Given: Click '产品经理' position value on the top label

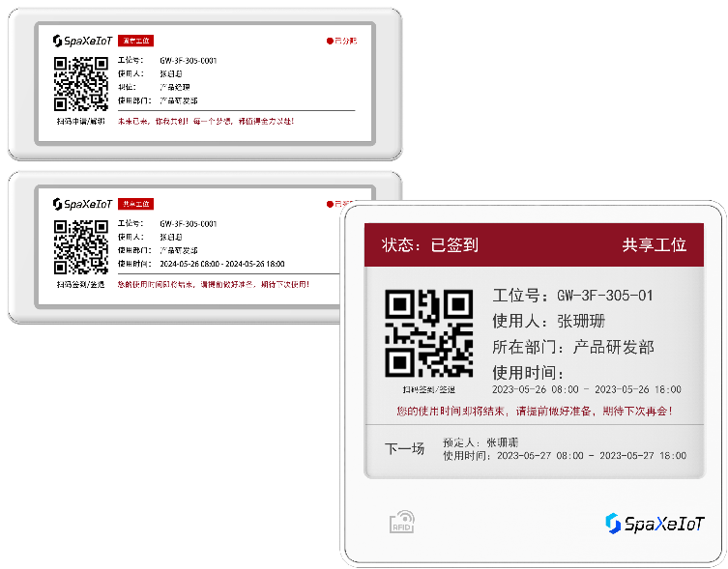Looking at the screenshot, I should click(x=175, y=87).
